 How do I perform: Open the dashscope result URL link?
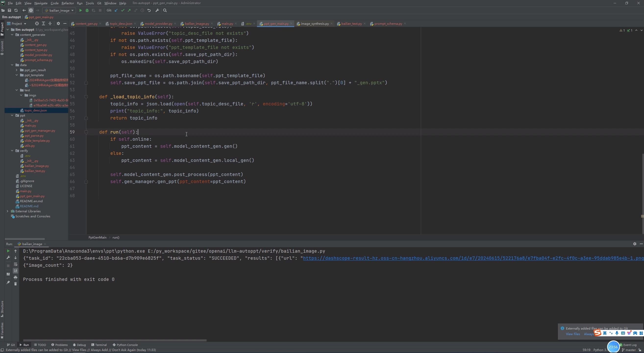(x=472, y=258)
